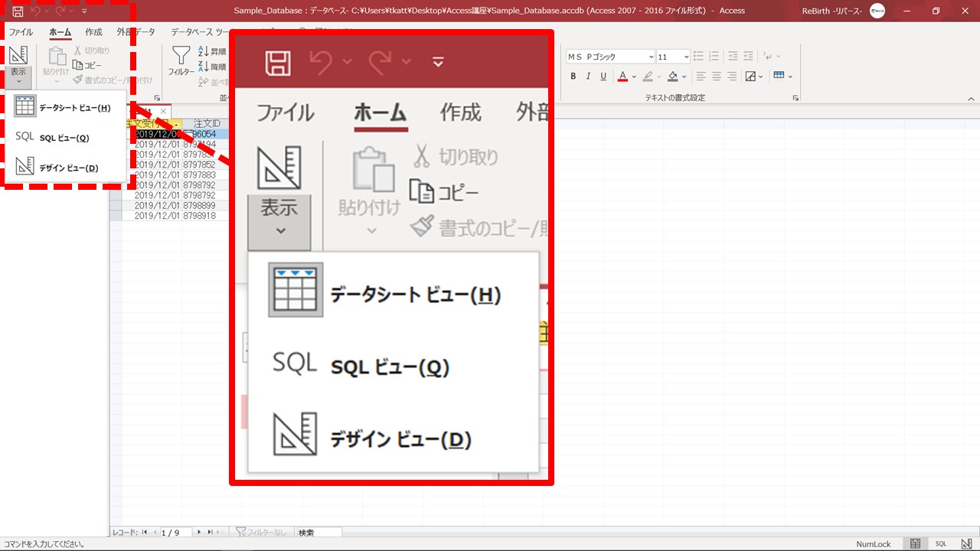Toggle Bold formatting
Screen dimensions: 980x551
(x=573, y=77)
